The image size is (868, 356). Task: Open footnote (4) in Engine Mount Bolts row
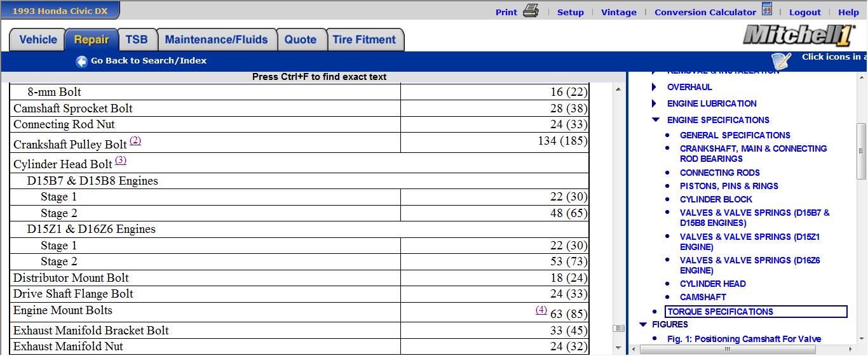tap(541, 310)
